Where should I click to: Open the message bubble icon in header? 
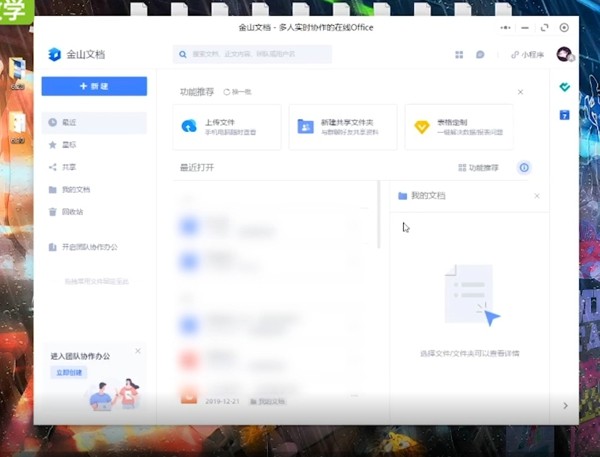pos(480,55)
